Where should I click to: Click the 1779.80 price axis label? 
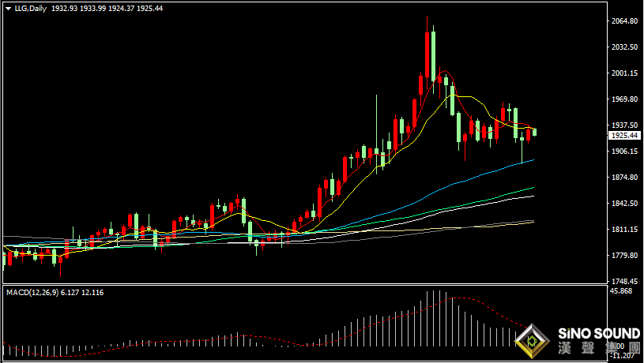[x=625, y=256]
